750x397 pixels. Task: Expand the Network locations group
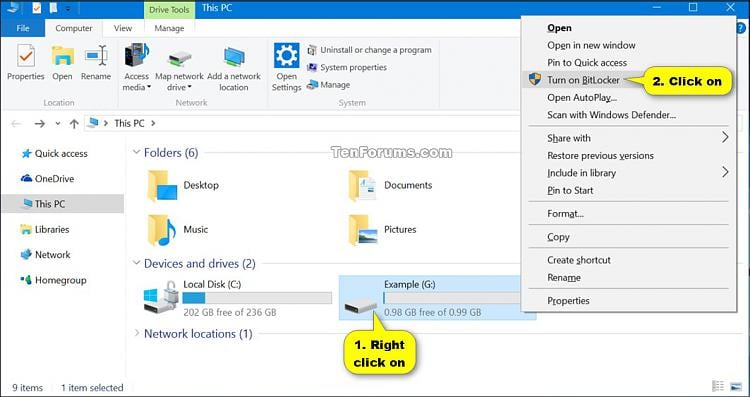click(x=136, y=333)
